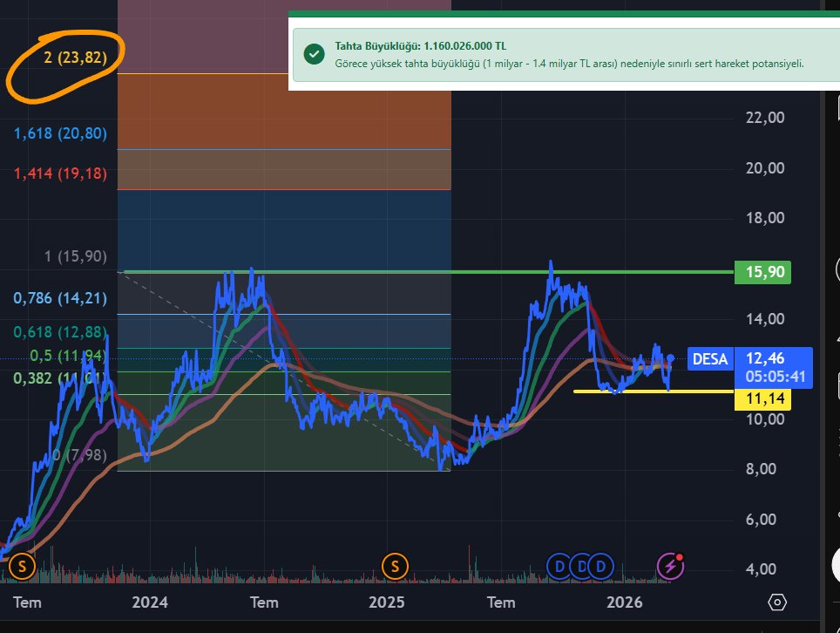The image size is (840, 633).
Task: Click the Görece yüksek tahta büyüklüğü description
Action: (570, 64)
